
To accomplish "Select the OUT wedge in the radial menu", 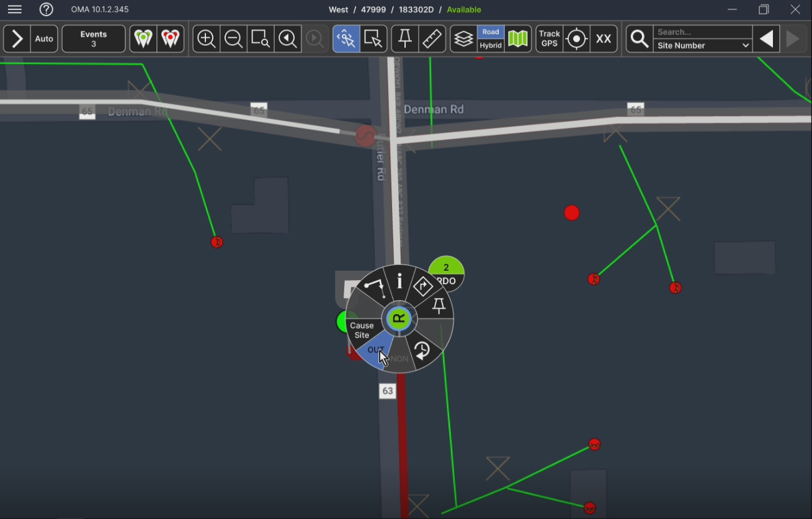I will point(377,349).
